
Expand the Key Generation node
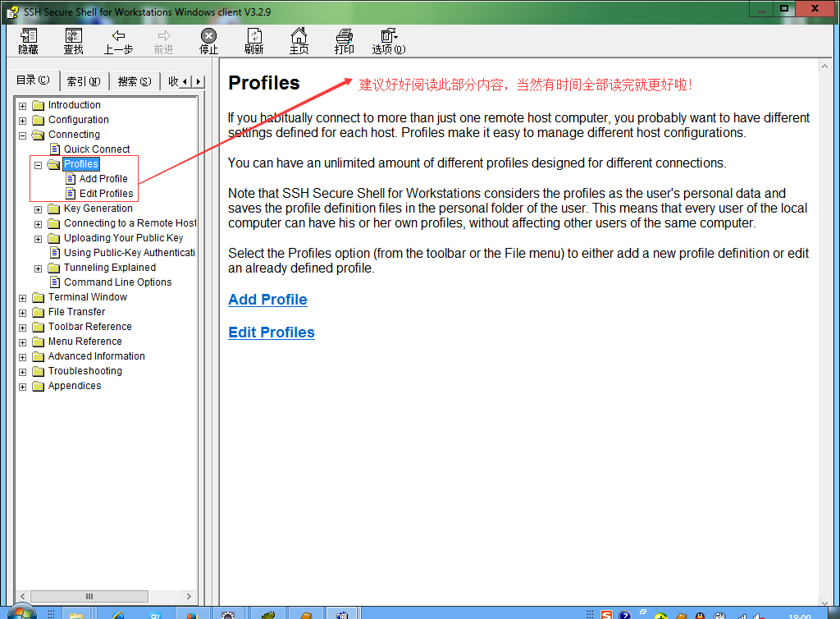(38, 209)
